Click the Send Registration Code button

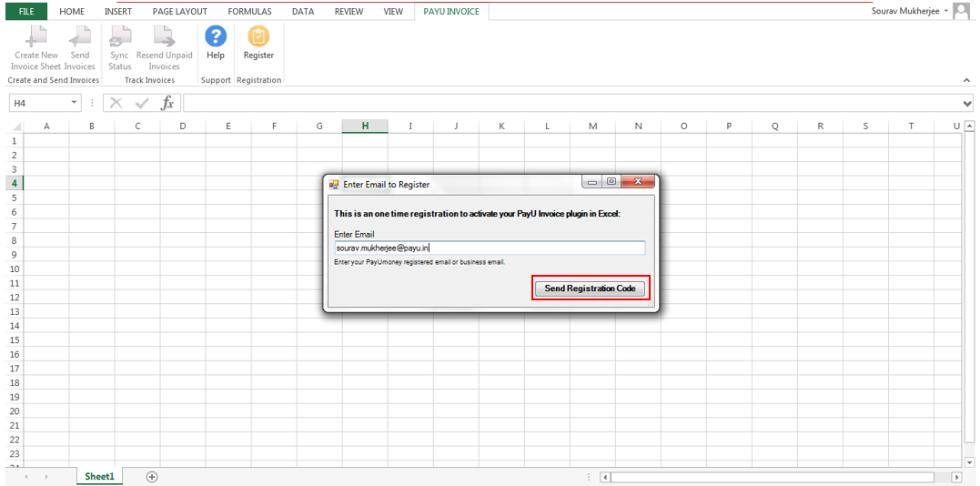click(590, 289)
